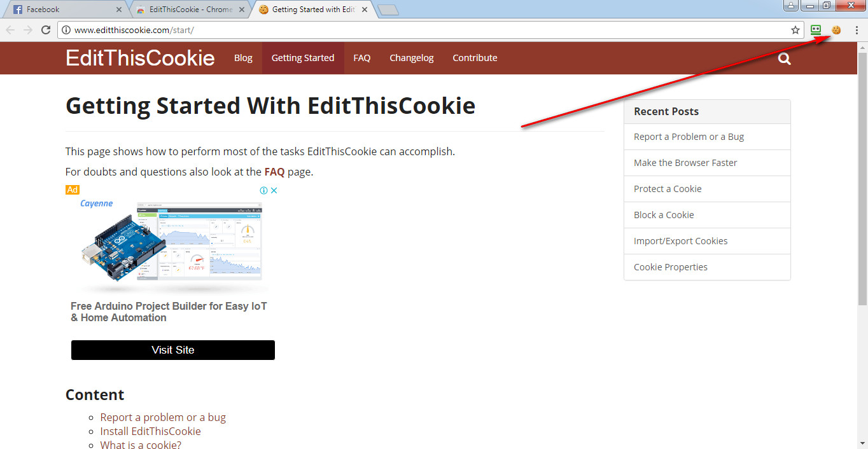Open the Blog nav item
The height and width of the screenshot is (449, 868).
[243, 58]
